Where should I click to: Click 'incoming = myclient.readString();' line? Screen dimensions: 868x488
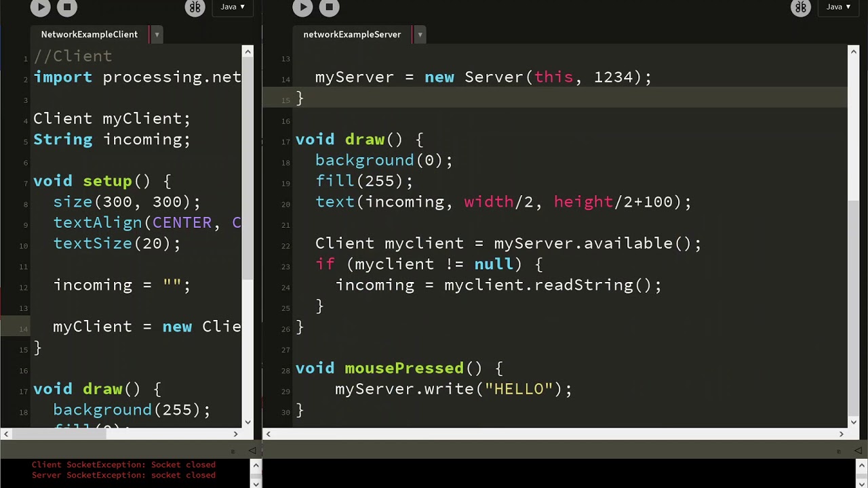point(498,285)
